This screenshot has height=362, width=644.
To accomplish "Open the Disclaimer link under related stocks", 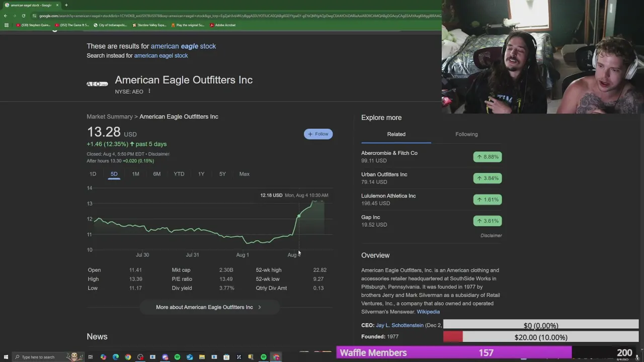I will click(x=491, y=235).
